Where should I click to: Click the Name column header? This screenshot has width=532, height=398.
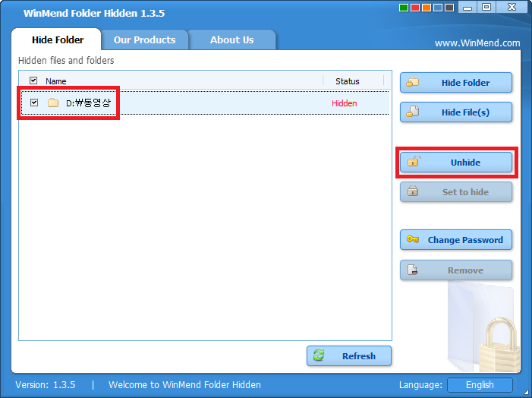[55, 81]
